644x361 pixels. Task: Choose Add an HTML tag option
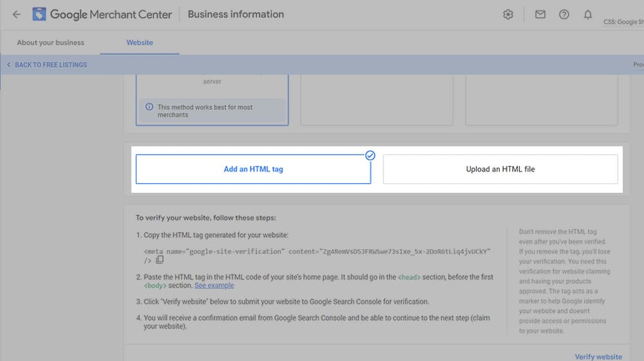click(253, 169)
